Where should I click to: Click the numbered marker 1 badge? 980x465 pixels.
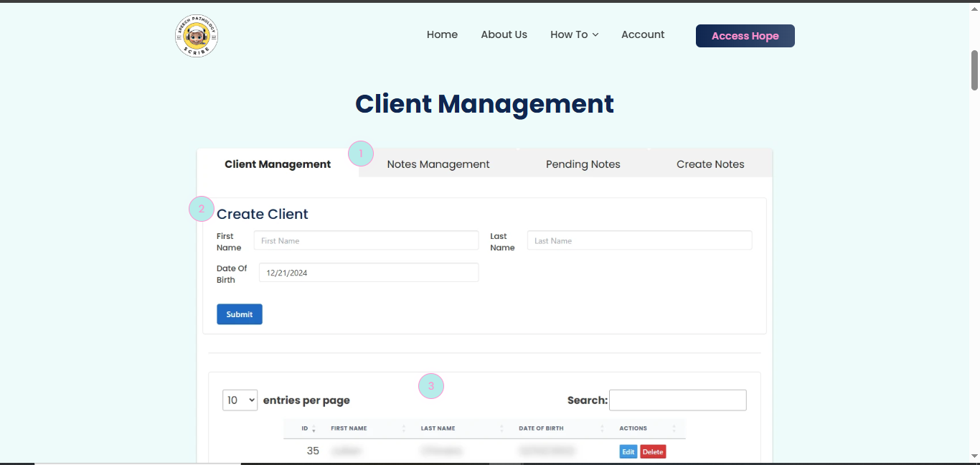(361, 154)
